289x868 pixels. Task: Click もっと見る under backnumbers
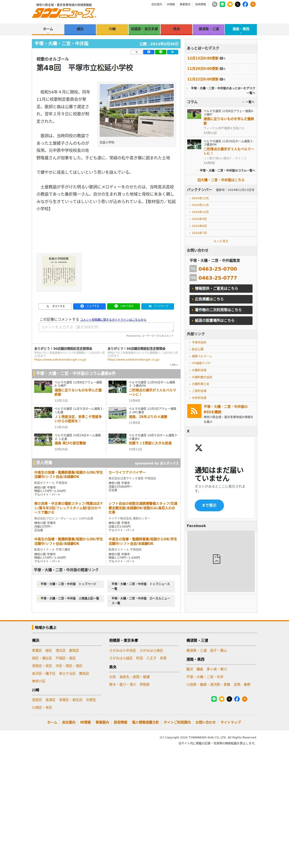[x=221, y=241]
